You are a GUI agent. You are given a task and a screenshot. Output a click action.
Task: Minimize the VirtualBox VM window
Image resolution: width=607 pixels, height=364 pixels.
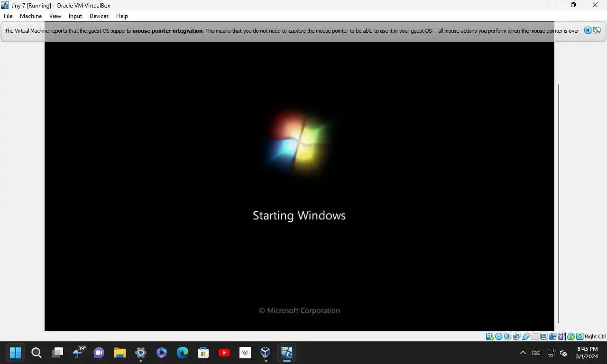[x=552, y=5]
